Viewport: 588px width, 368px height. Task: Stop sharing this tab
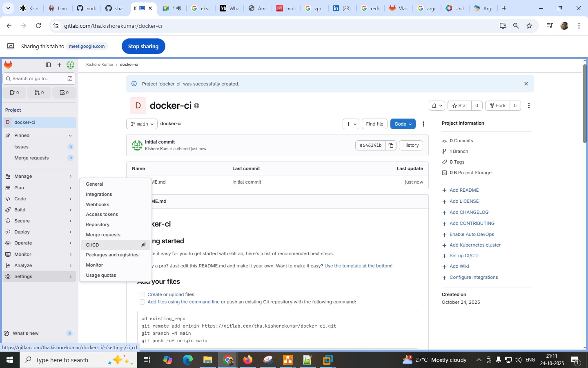tap(143, 46)
